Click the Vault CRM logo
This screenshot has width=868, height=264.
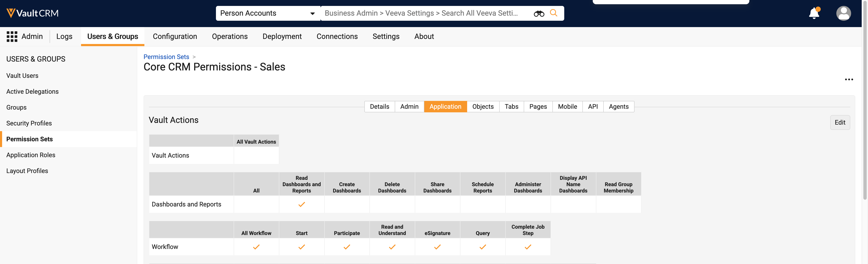click(32, 13)
